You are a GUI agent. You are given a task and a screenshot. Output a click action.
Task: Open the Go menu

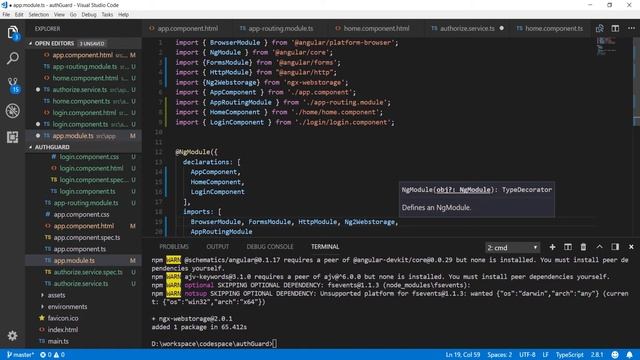(73, 15)
